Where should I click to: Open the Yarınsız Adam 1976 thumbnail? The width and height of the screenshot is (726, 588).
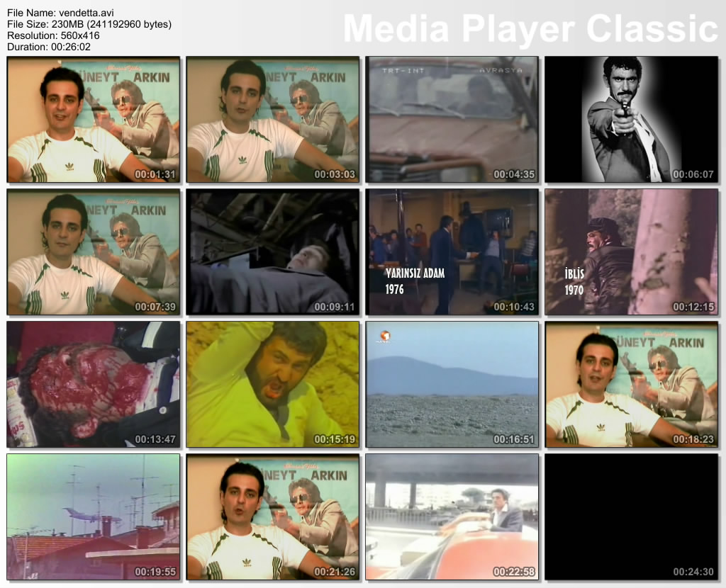tap(452, 252)
